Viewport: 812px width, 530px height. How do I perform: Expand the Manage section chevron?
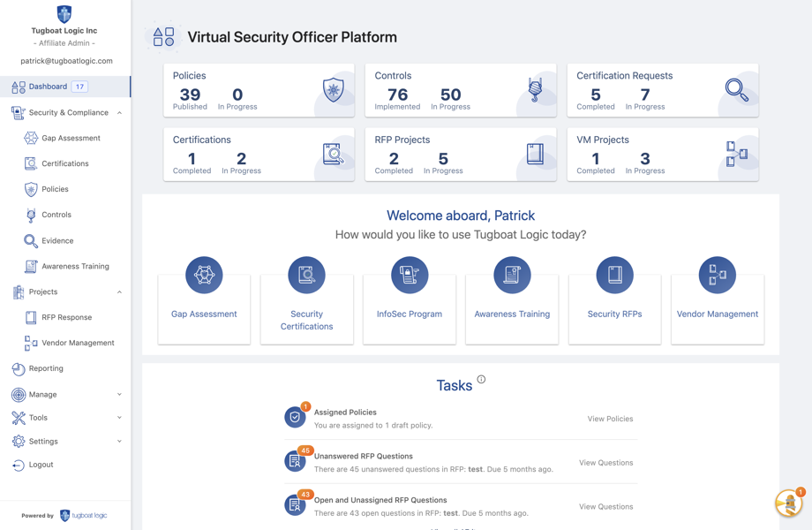click(120, 394)
